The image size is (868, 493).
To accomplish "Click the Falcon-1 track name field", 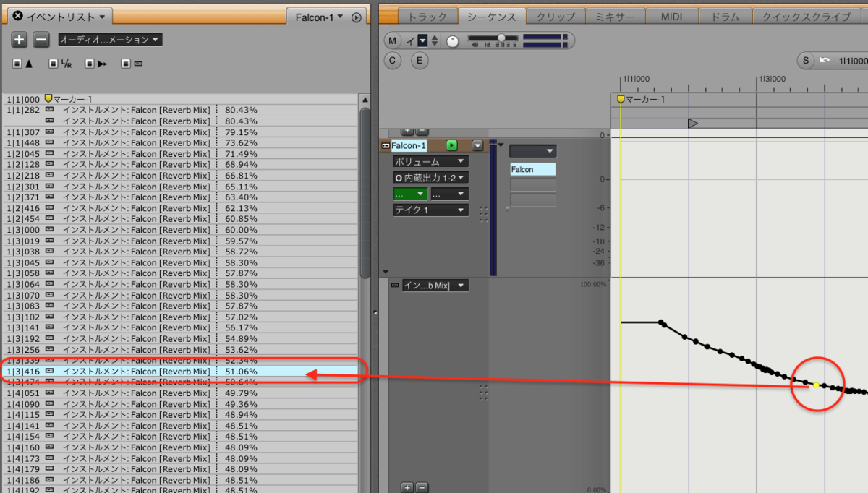I will coord(409,145).
